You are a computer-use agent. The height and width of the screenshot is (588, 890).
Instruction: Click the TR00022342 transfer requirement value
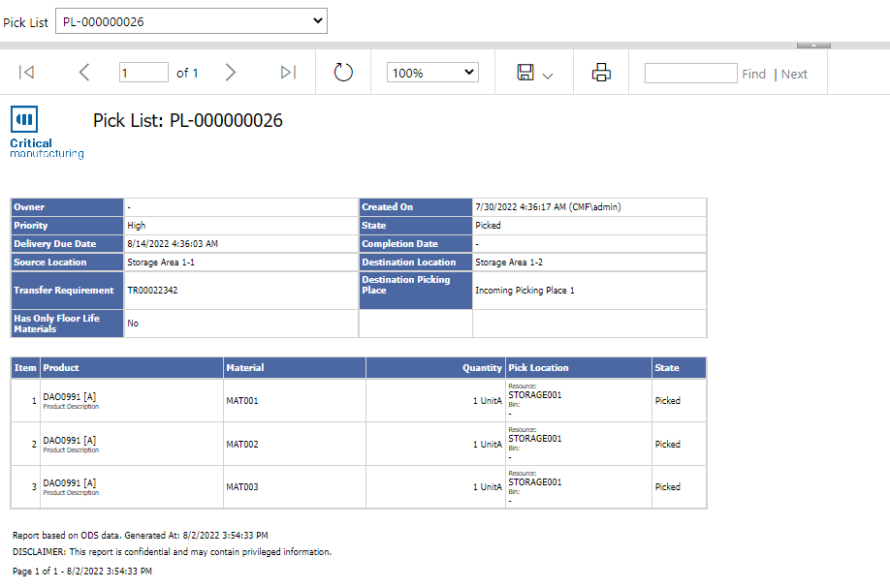152,291
